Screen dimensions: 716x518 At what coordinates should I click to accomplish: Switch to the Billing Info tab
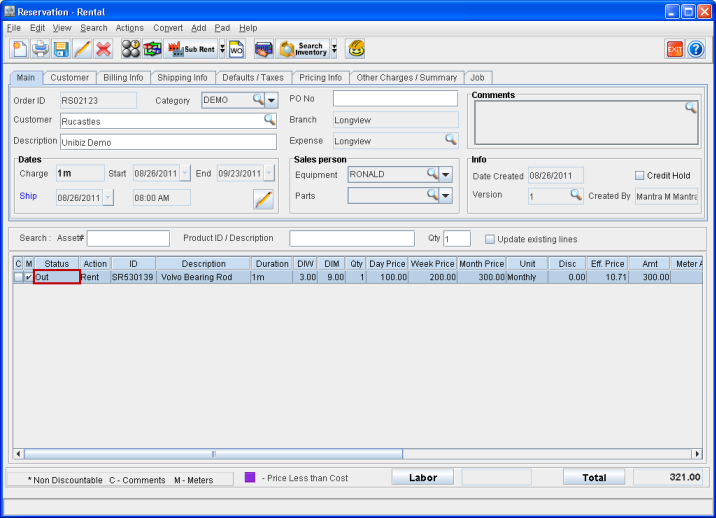[123, 78]
